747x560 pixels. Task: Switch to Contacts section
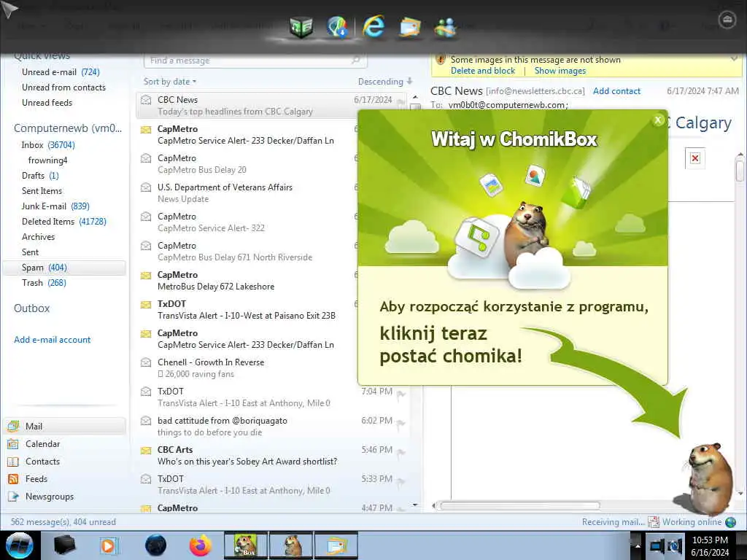(x=43, y=462)
